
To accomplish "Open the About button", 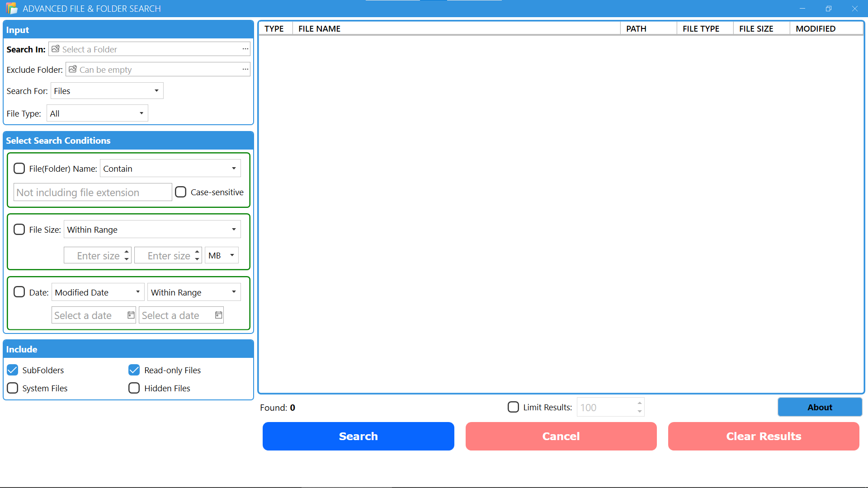I will [819, 407].
